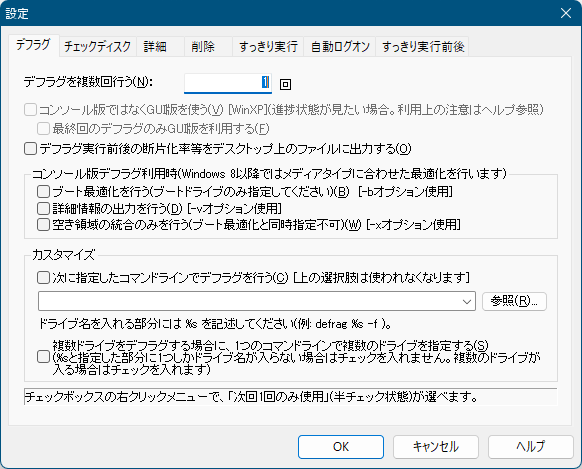
Task: Open the 自動ログオン tab
Action: 340,46
